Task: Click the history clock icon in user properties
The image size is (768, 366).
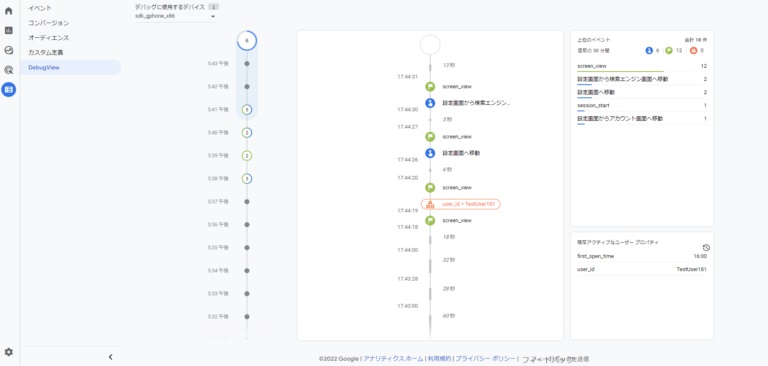Action: [706, 248]
